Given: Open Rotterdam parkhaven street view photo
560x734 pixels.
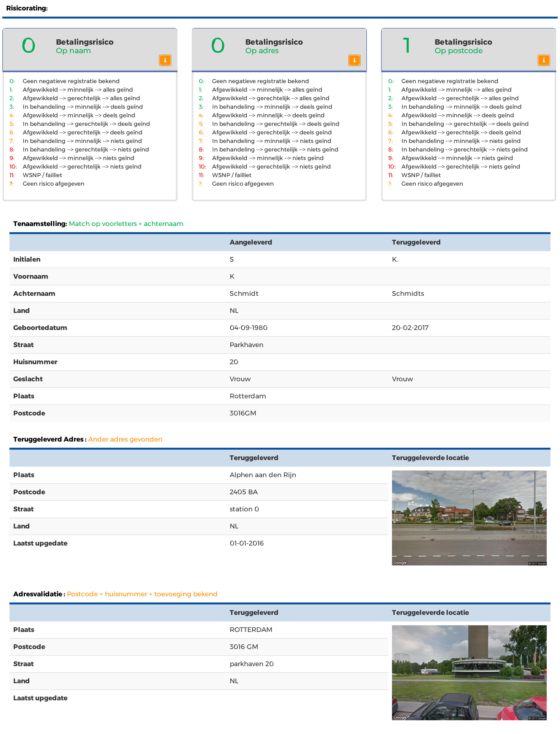Looking at the screenshot, I should (x=469, y=672).
